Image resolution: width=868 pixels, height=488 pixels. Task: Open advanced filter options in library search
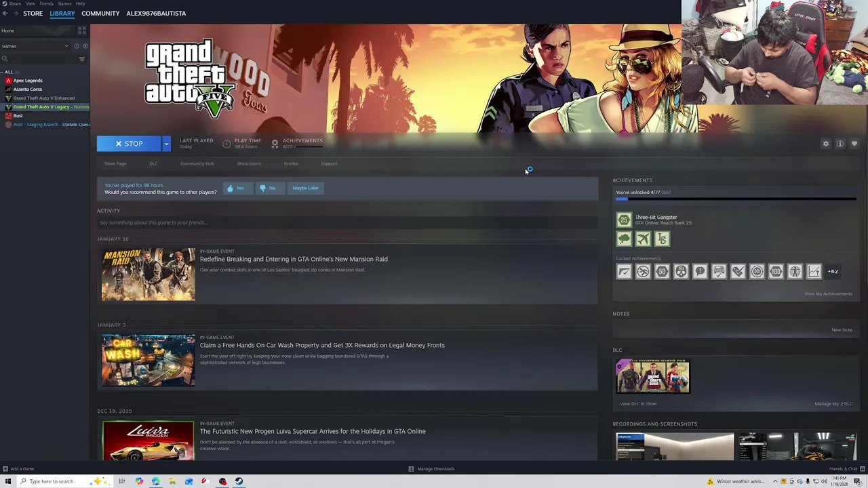click(x=82, y=59)
